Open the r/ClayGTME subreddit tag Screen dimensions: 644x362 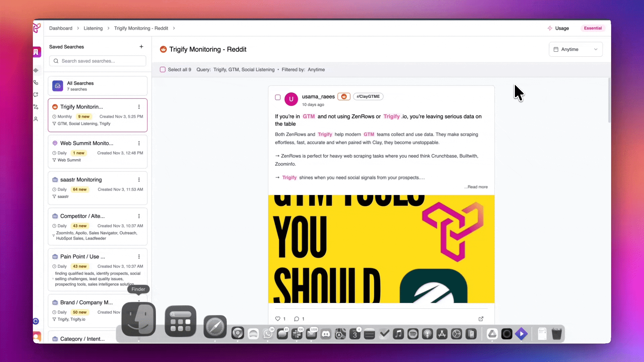(368, 97)
